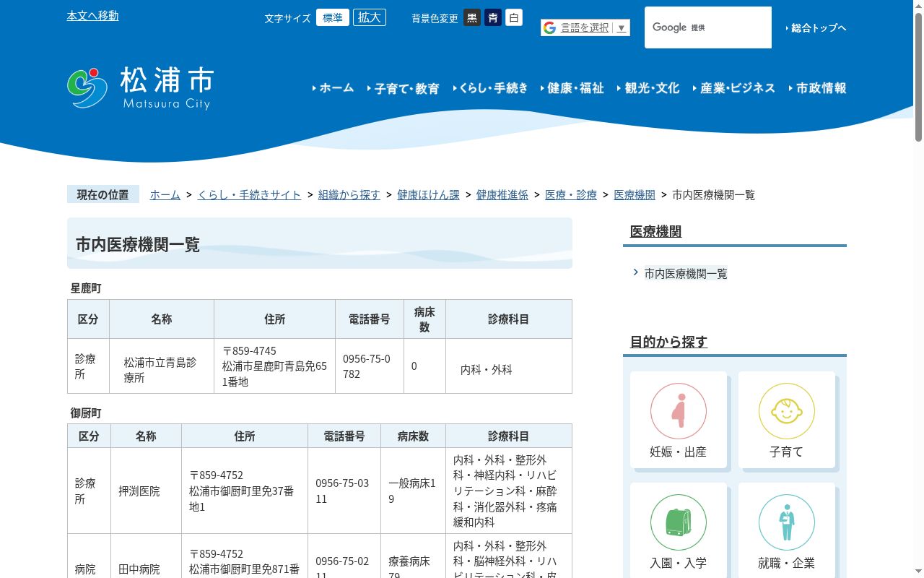Open the 入園・入学 school backpack icon
The width and height of the screenshot is (924, 578).
(679, 522)
